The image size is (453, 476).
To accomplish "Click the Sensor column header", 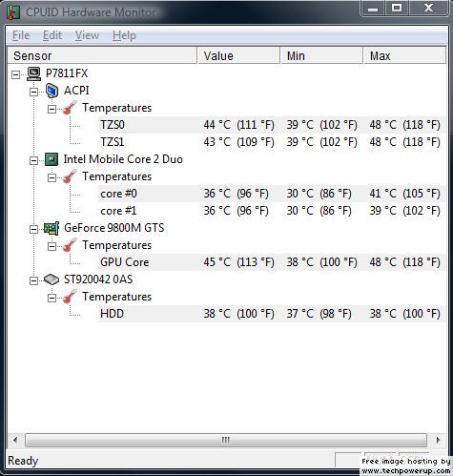I will (x=102, y=56).
